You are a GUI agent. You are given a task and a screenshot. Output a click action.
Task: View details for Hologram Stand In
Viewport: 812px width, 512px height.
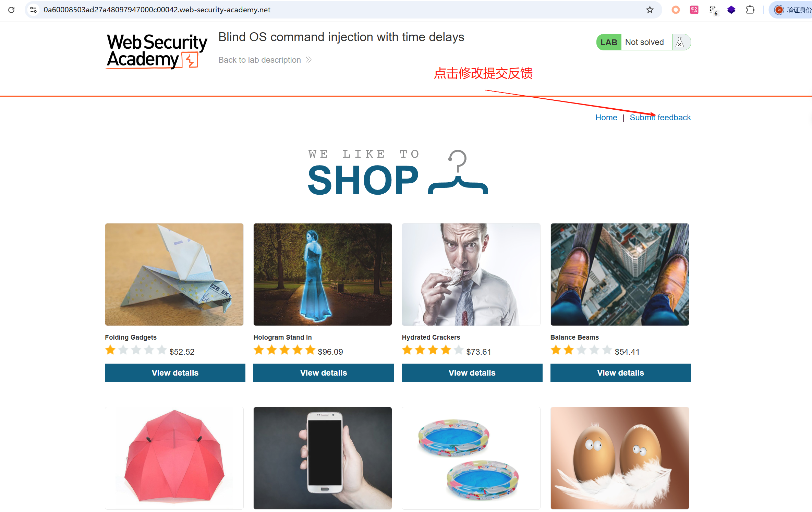324,373
